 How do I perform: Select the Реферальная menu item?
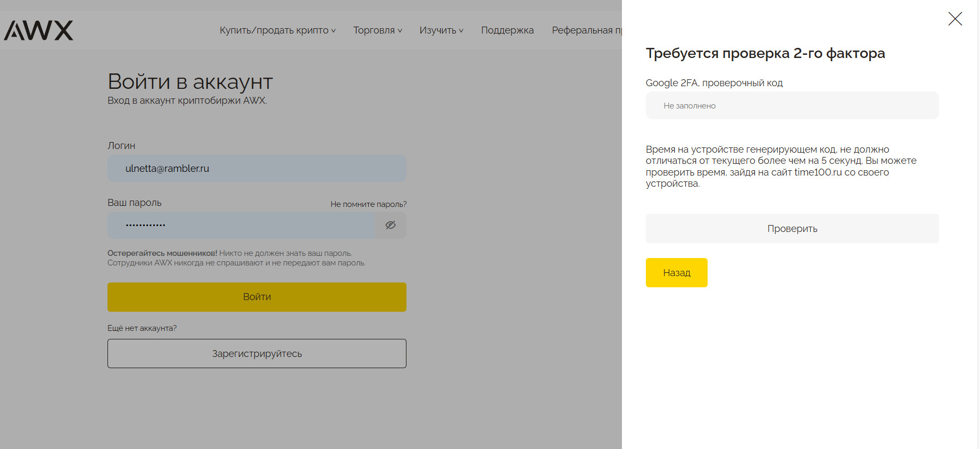[586, 30]
